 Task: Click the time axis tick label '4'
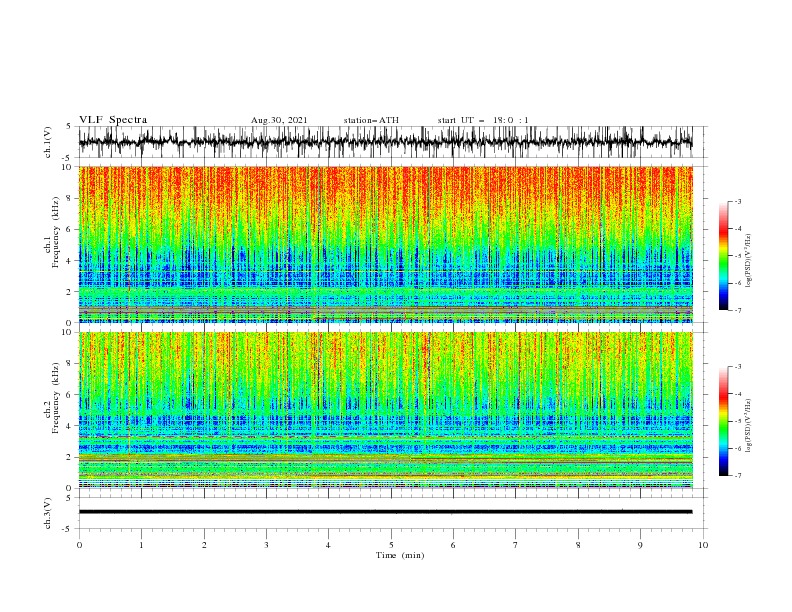click(x=328, y=545)
